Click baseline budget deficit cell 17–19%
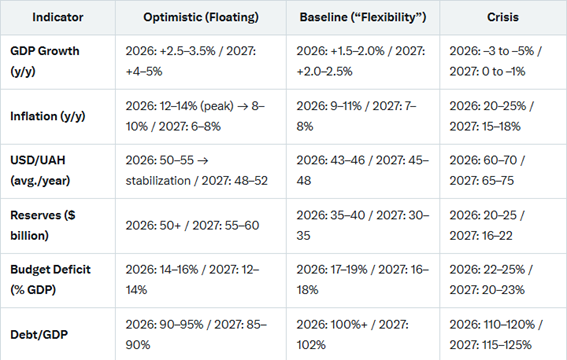 coord(363,279)
